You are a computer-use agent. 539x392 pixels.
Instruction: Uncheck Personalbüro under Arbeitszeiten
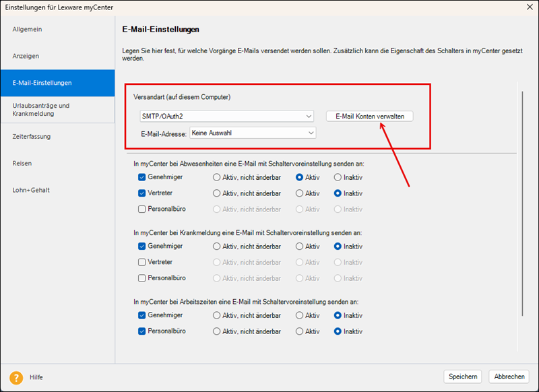point(141,331)
